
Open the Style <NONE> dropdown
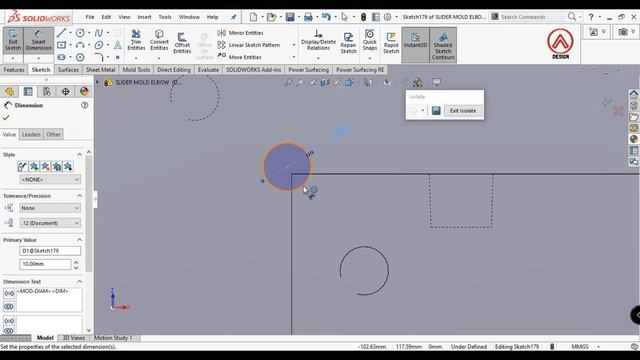tap(50, 179)
